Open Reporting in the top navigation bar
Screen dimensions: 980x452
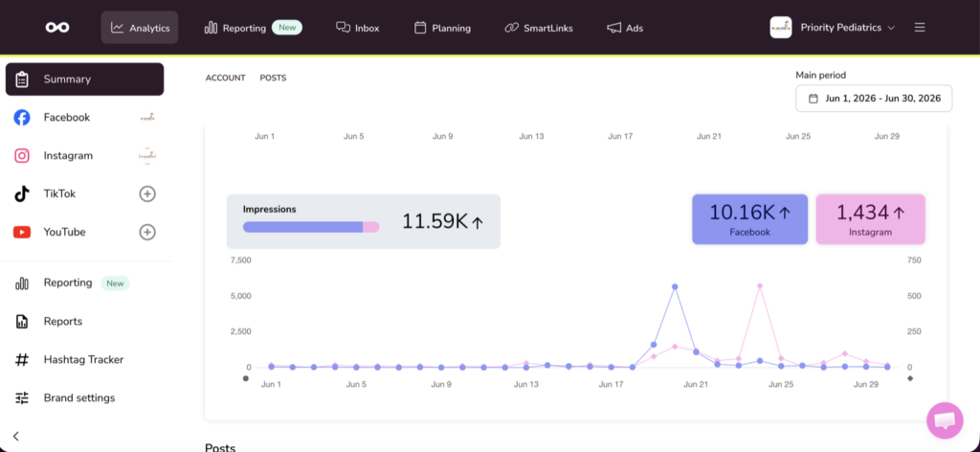point(253,28)
